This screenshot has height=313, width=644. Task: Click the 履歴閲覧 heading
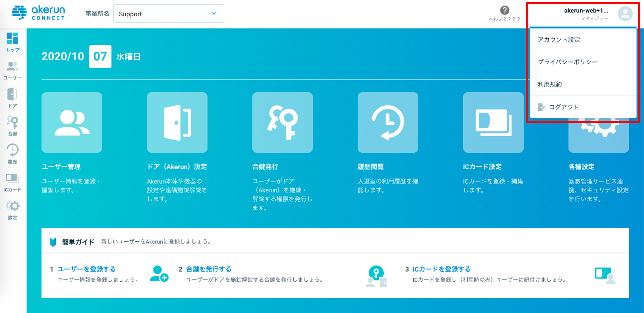[x=371, y=167]
